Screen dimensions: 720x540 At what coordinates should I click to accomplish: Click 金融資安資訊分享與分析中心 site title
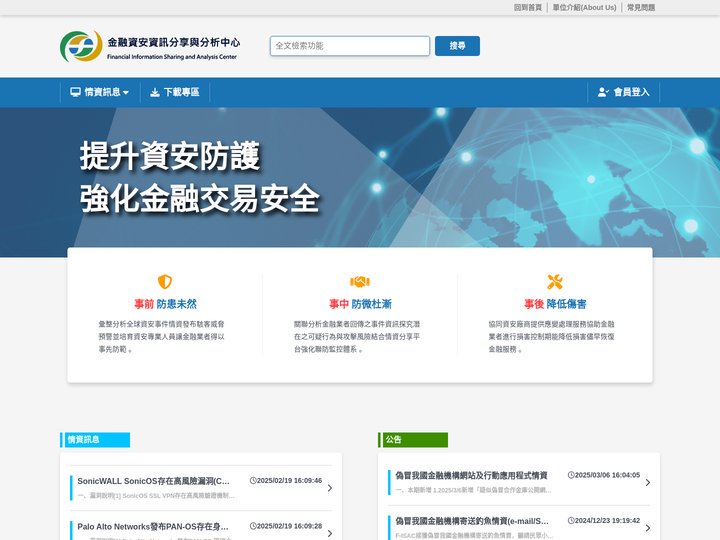tap(174, 42)
